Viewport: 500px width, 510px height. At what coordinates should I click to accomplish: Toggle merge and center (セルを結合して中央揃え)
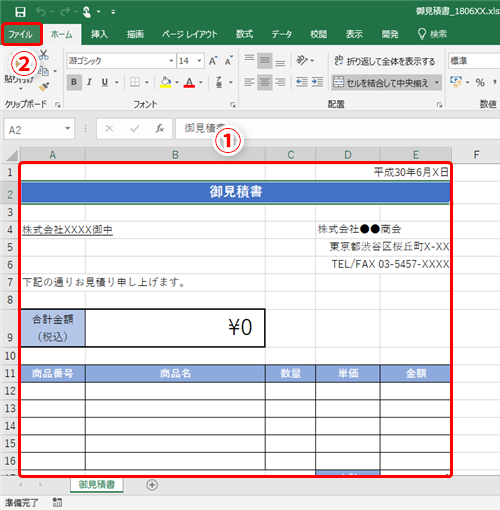click(381, 83)
